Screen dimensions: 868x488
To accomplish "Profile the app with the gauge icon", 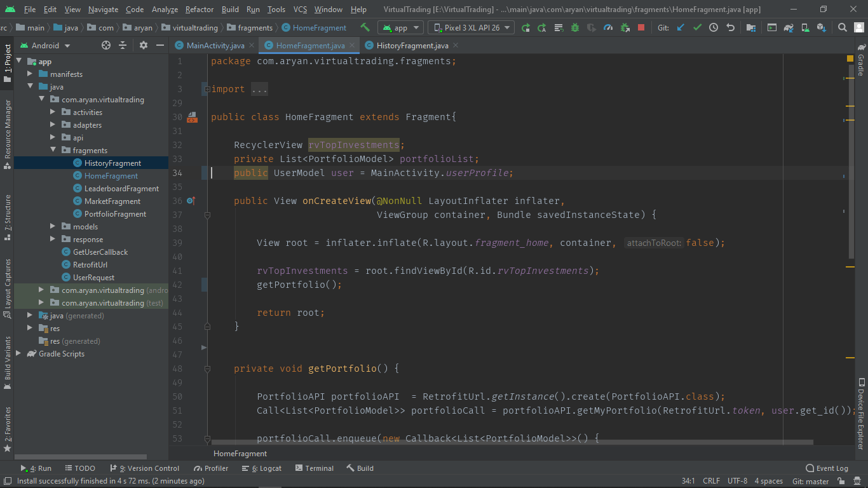I will tap(608, 27).
